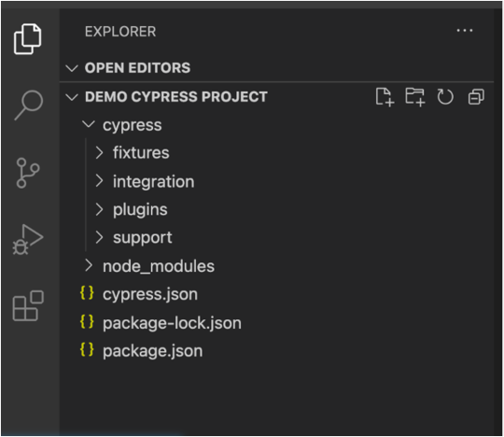The height and width of the screenshot is (437, 504).
Task: Open the Run and Debug view
Action: 28,240
